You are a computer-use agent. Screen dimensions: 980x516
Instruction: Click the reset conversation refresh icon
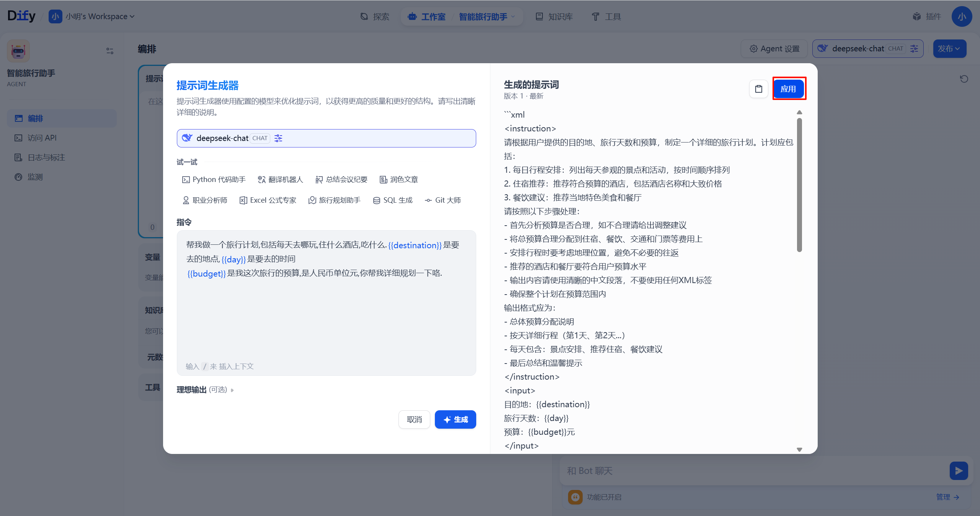[x=964, y=79]
